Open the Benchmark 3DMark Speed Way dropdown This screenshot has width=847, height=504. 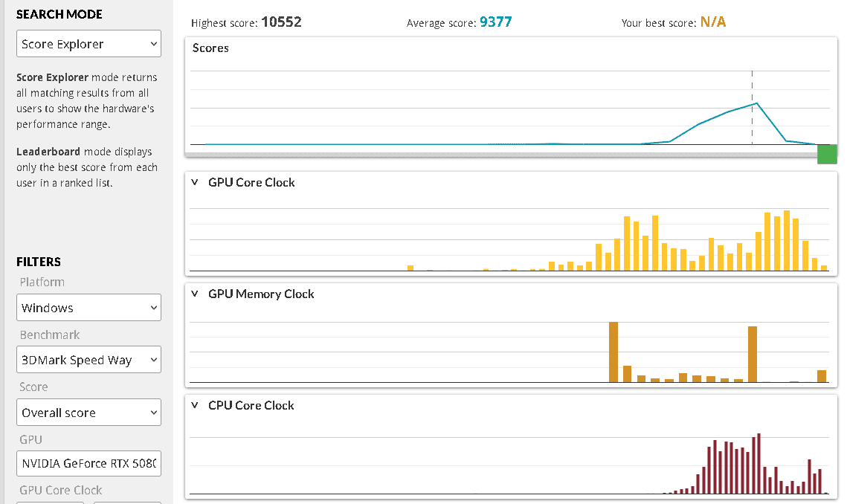pos(88,360)
